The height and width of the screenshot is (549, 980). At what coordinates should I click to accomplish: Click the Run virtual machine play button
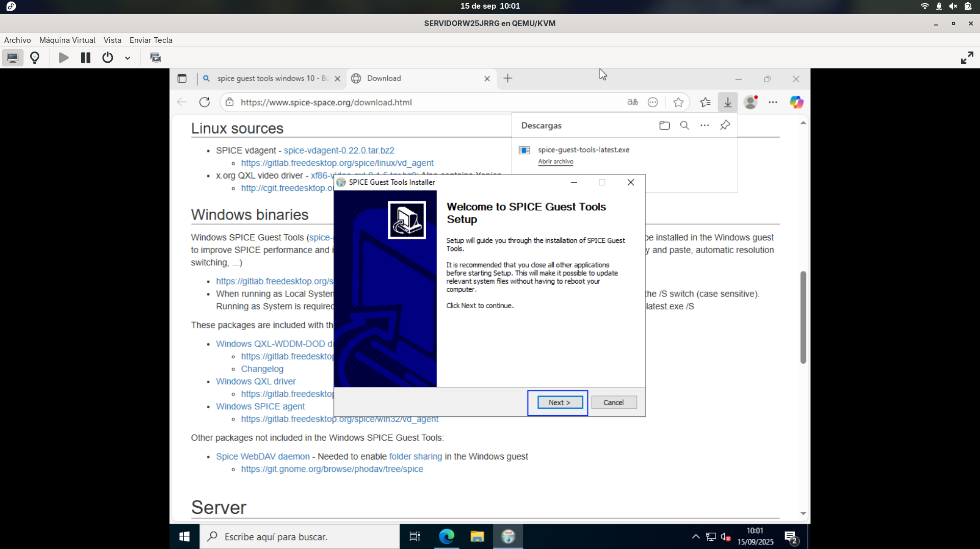tap(64, 58)
